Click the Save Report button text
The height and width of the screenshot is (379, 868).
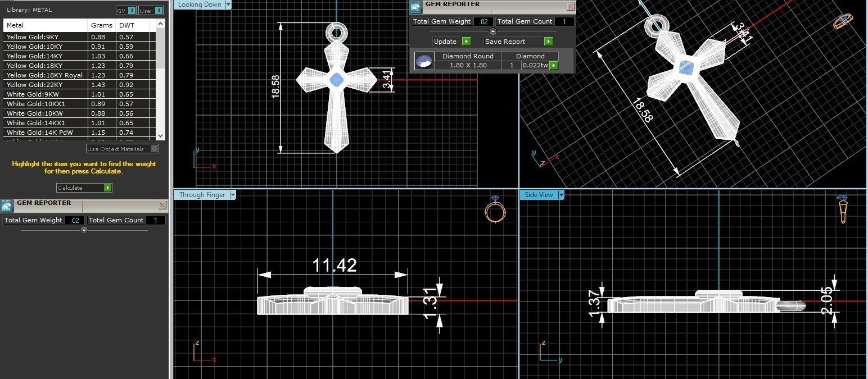tap(505, 42)
